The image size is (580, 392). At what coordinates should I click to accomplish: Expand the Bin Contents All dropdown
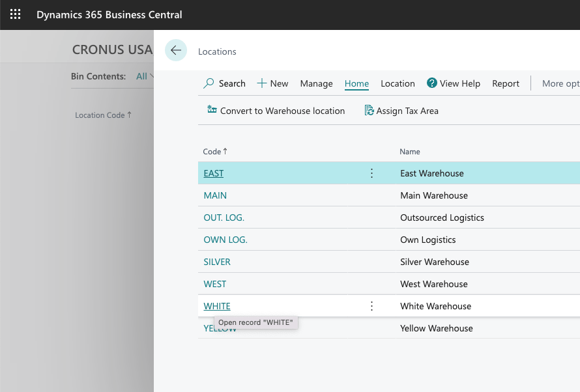tap(145, 76)
